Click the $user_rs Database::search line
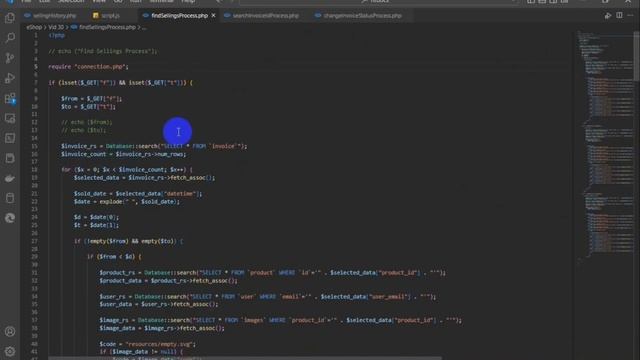Screen dimensions: 640x360 click(x=267, y=297)
